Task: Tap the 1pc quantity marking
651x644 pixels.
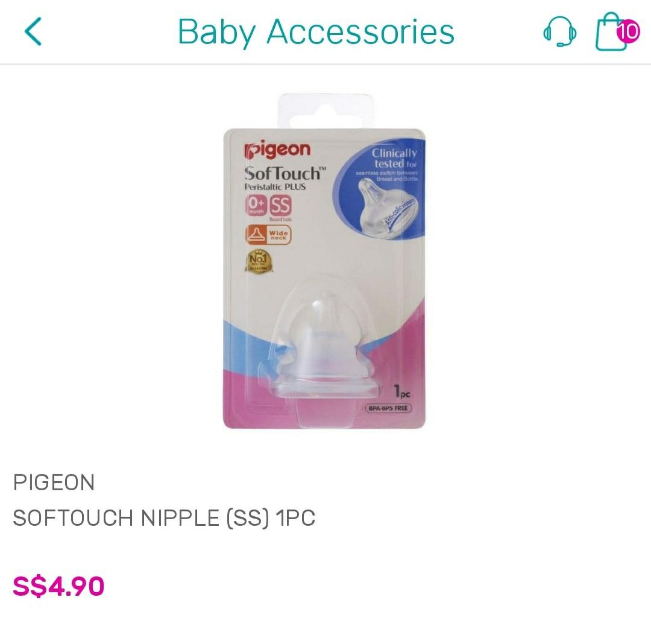Action: coord(401,391)
